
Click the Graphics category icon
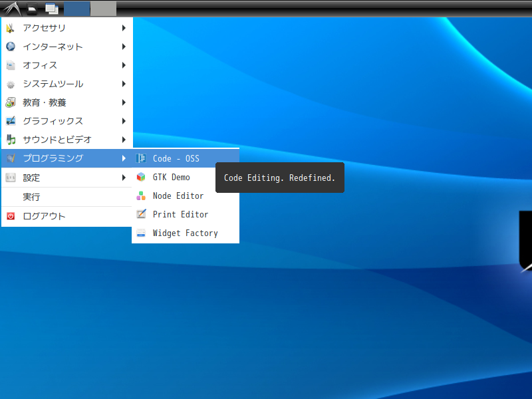[x=11, y=121]
